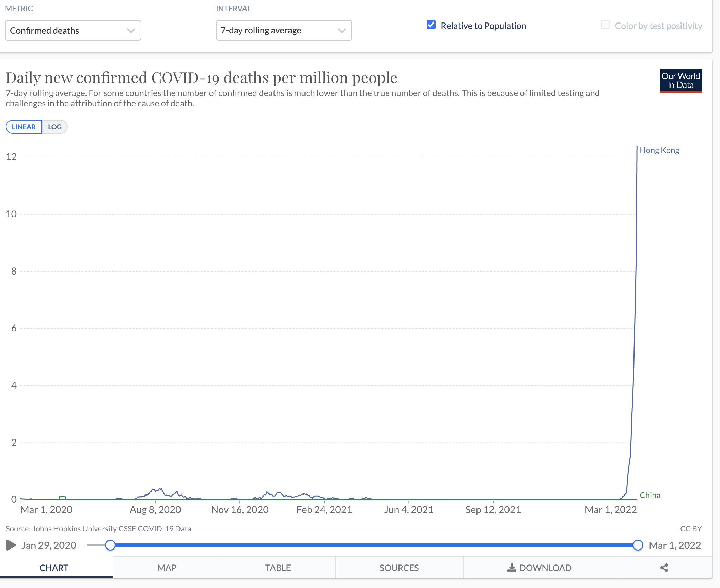Screen dimensions: 720x588
Task: Click the Our World in Data logo
Action: [x=680, y=81]
